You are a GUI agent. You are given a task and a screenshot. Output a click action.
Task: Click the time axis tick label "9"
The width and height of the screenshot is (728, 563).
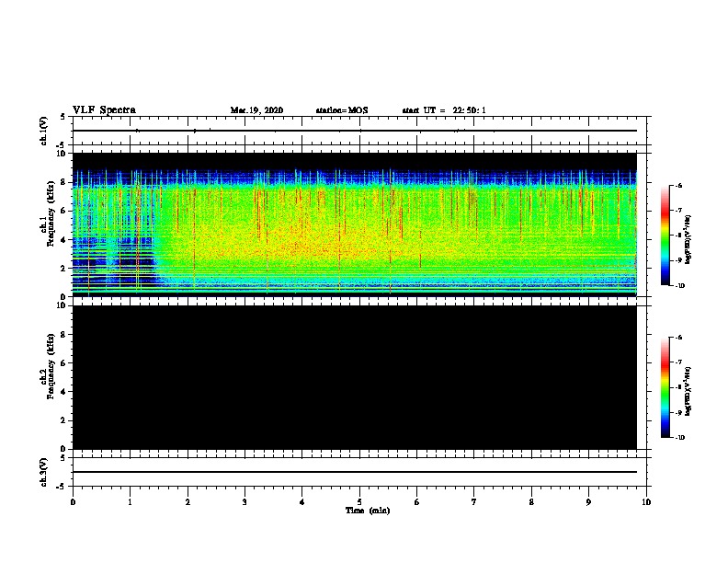click(588, 501)
